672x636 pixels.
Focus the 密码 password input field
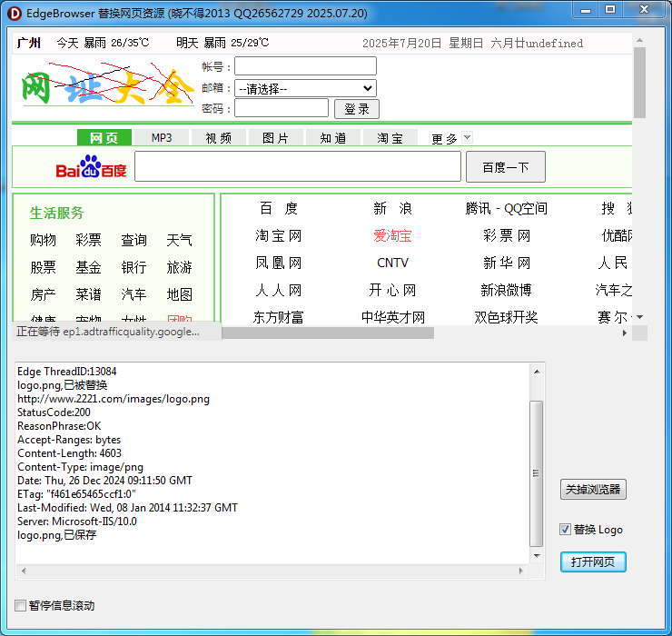(x=282, y=108)
